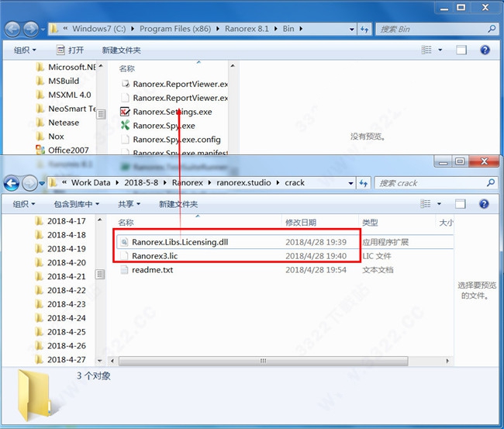Select the readme.txt file icon

pyautogui.click(x=124, y=270)
